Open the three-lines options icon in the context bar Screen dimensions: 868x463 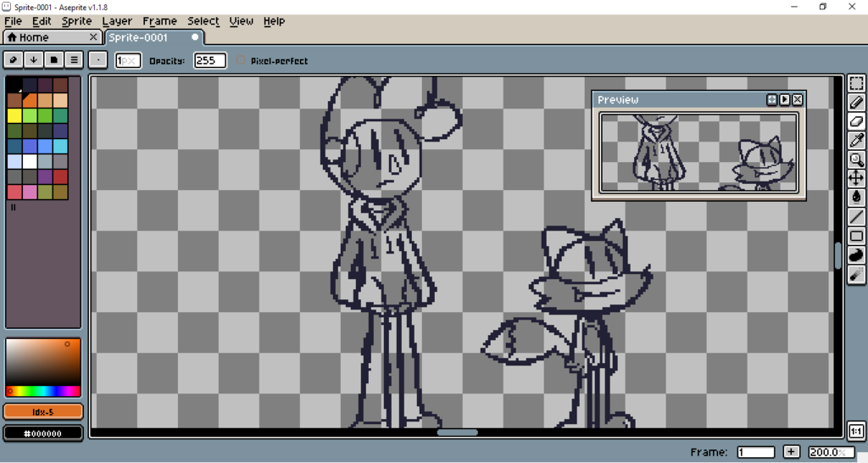pos(75,60)
